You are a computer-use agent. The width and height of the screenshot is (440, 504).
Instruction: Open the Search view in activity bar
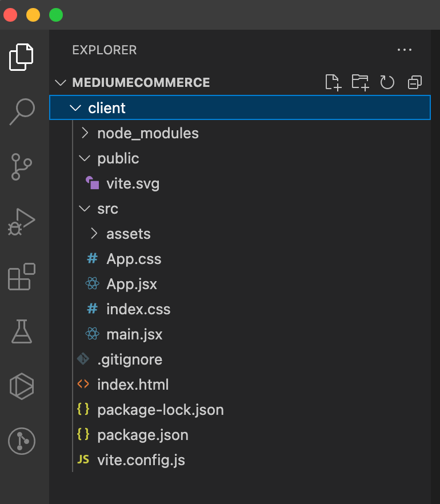point(22,111)
